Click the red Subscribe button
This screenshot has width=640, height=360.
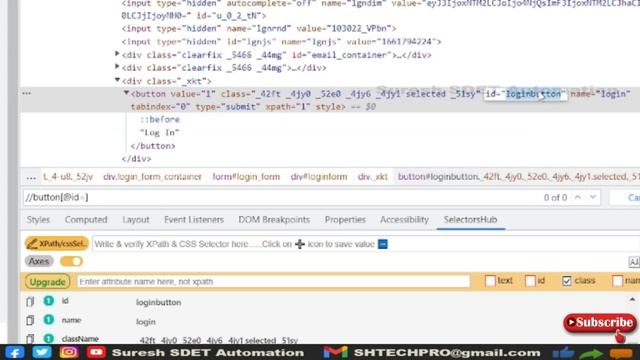(600, 323)
